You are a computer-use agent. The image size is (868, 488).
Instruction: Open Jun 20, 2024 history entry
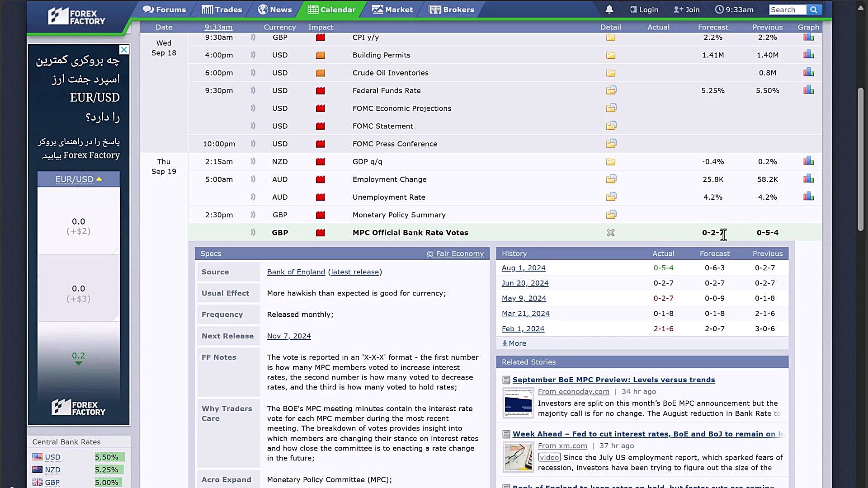click(x=525, y=283)
